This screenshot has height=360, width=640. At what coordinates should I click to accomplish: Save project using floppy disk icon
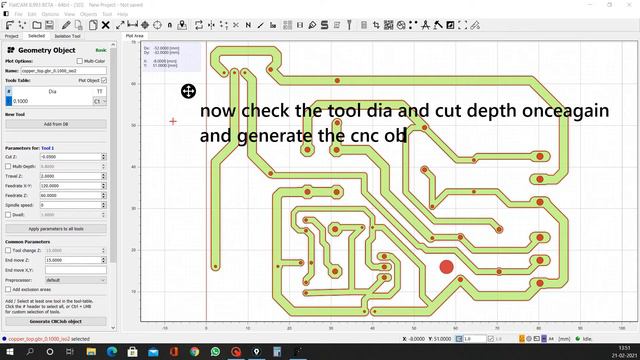(x=49, y=25)
